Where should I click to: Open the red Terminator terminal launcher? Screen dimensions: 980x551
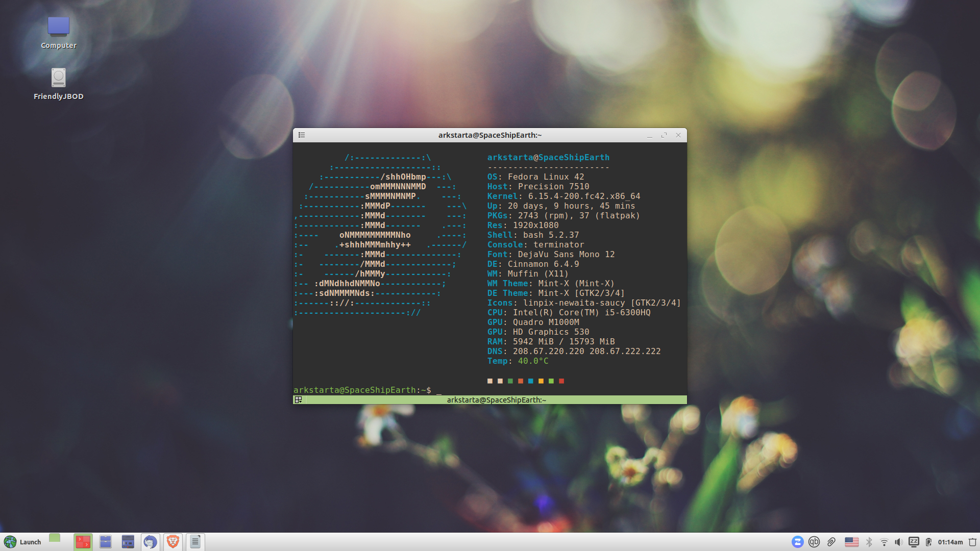[83, 542]
